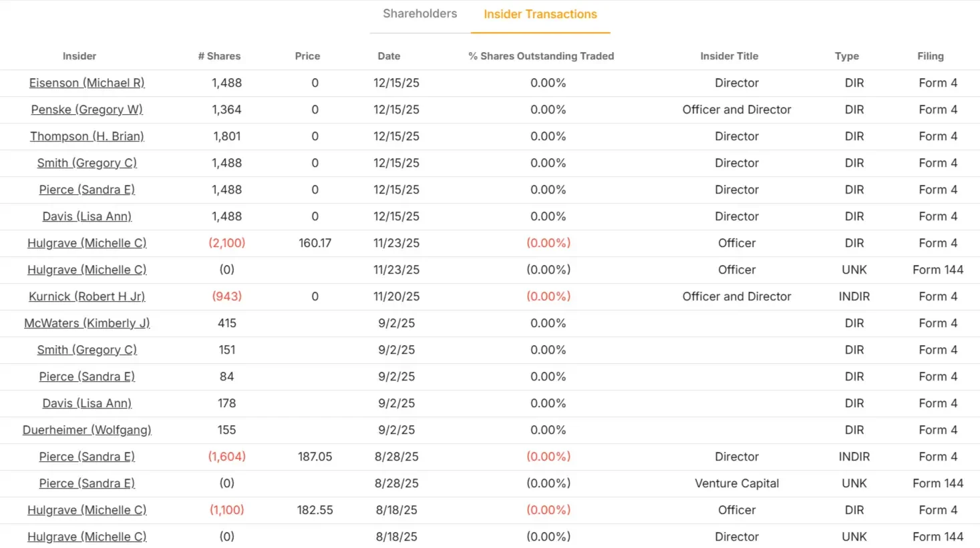This screenshot has height=548, width=980.
Task: Open Smith (Gregory C) link dated 12/15/25
Action: click(87, 163)
